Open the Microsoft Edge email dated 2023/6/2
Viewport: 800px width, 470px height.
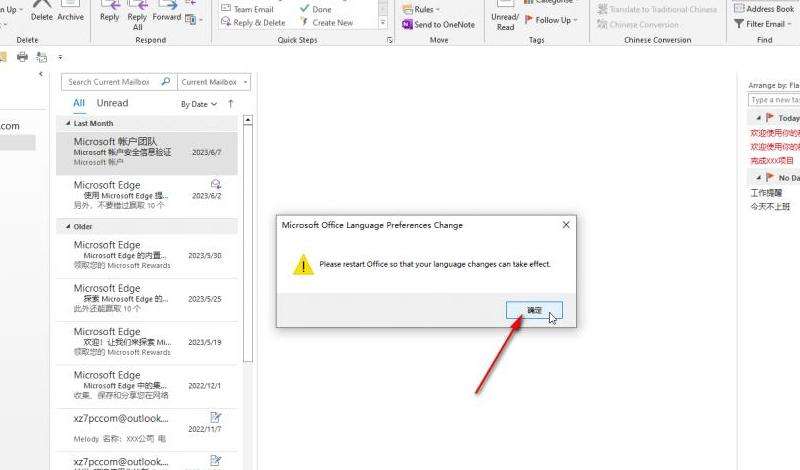click(x=147, y=195)
